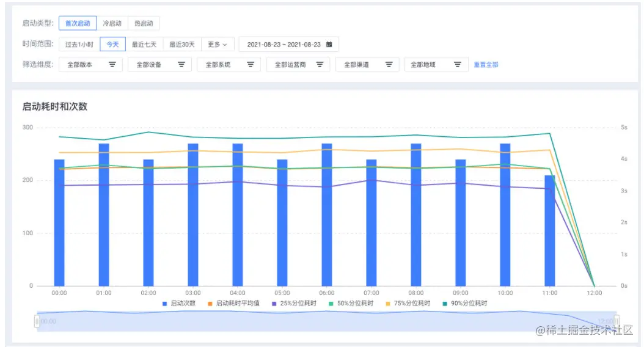Toggle the 75%分位耗时 legend series
644x347 pixels.
coord(408,304)
